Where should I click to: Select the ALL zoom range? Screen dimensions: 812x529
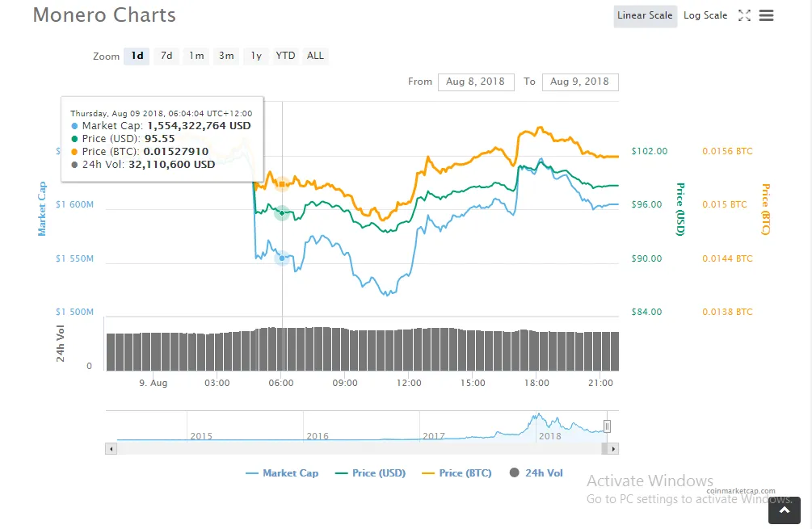[x=315, y=56]
